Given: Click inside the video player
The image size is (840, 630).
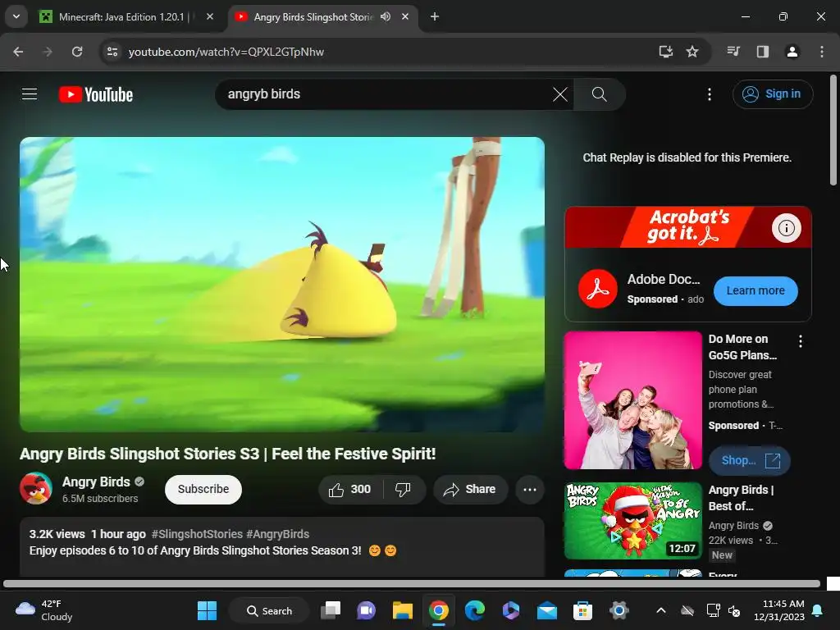Looking at the screenshot, I should coord(282,285).
